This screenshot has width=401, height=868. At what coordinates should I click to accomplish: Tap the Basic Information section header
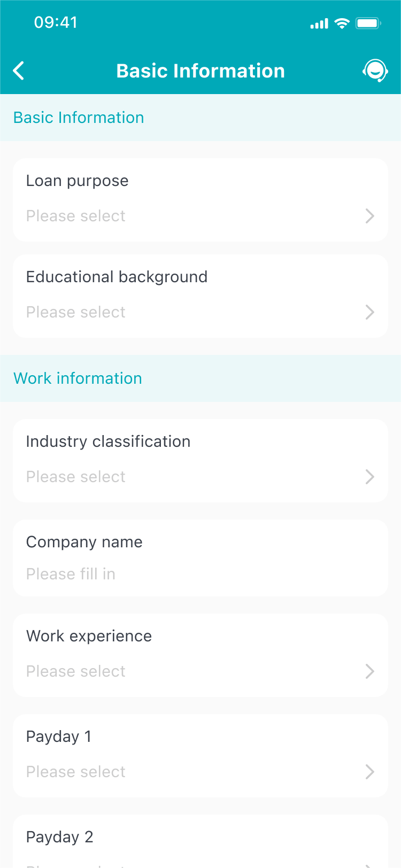click(79, 118)
